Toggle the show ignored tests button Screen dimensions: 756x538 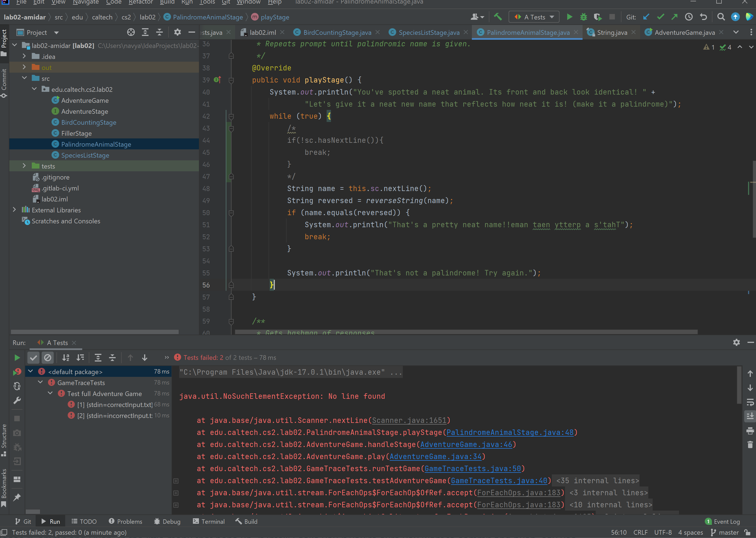[x=48, y=357]
